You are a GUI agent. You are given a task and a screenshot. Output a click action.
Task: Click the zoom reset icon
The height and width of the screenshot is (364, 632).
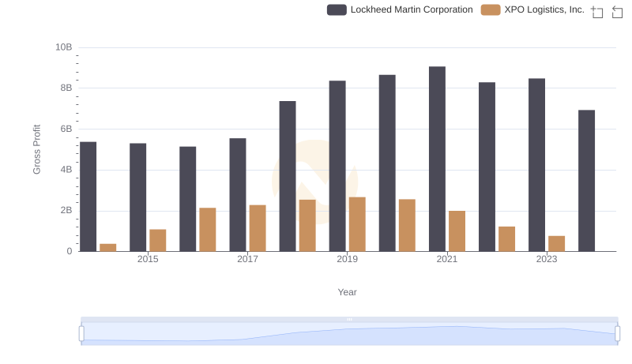click(617, 12)
